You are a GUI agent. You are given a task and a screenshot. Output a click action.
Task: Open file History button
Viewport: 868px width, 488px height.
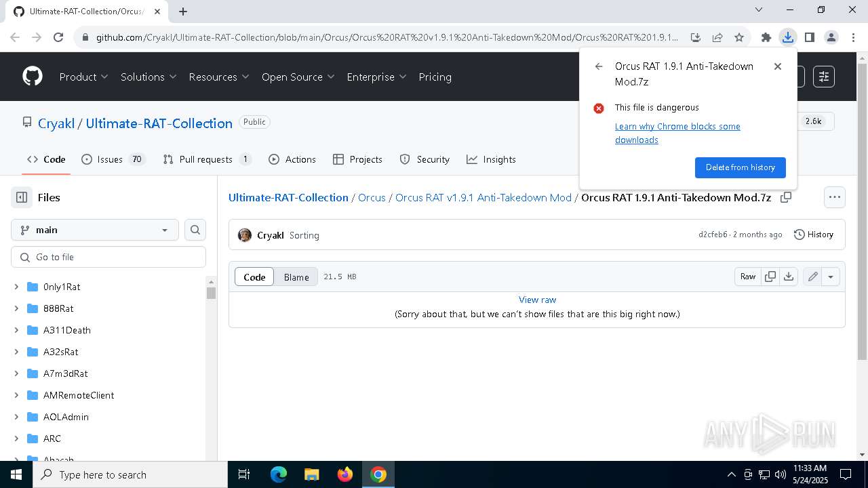point(814,235)
